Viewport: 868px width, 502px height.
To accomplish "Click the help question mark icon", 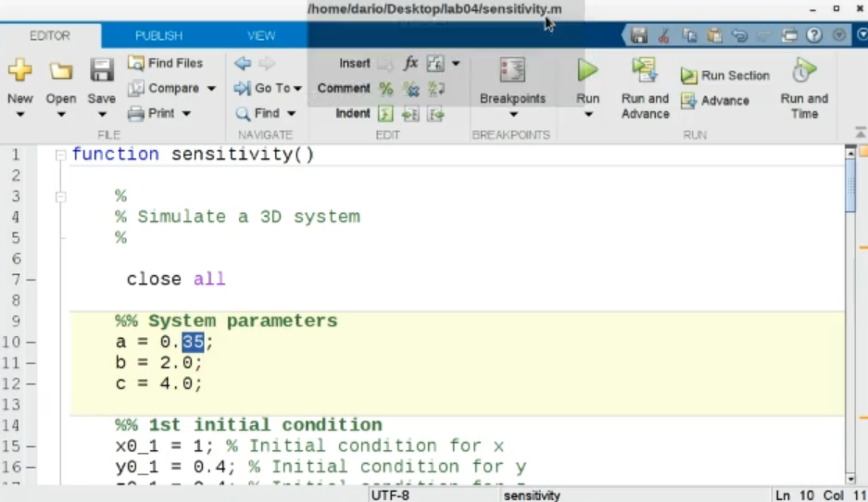I will [814, 36].
